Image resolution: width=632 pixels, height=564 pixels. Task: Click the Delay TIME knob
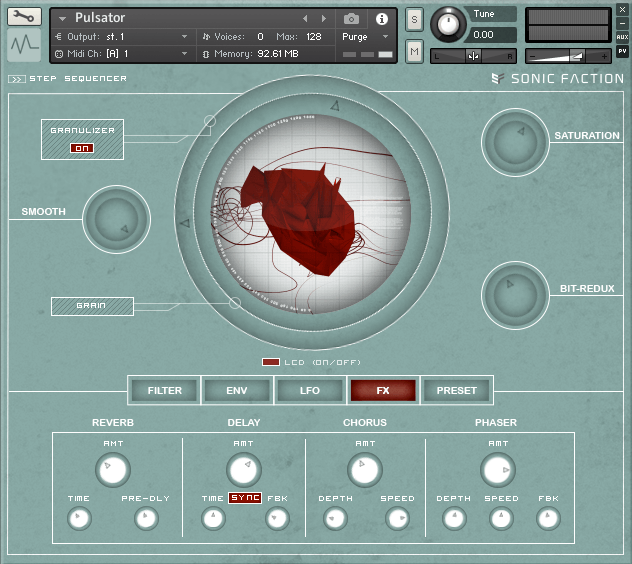click(213, 518)
